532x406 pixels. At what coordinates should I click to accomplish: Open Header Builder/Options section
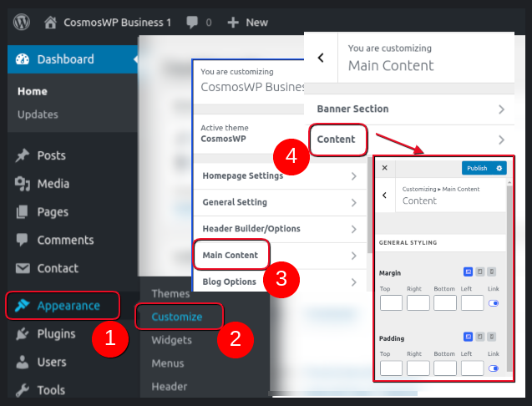(280, 229)
